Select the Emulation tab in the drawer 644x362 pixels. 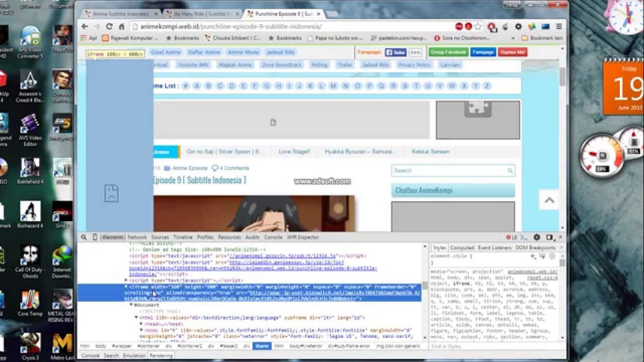coord(134,355)
